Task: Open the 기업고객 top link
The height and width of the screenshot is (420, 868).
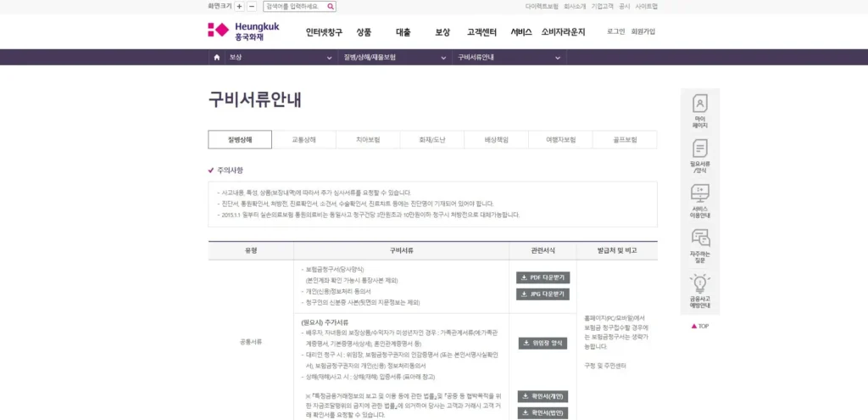Action: (603, 7)
